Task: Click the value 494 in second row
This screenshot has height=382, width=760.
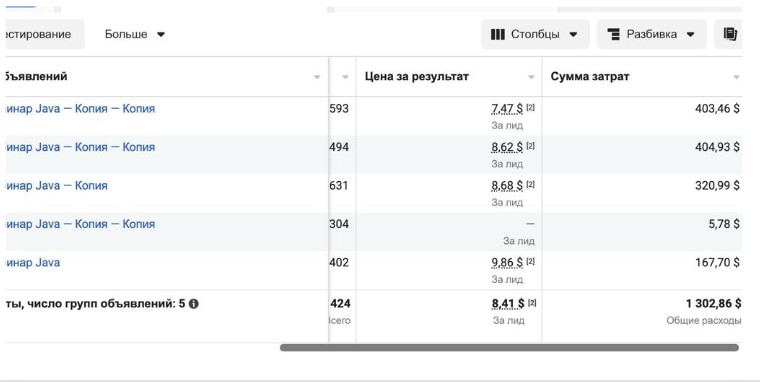Action: point(339,147)
